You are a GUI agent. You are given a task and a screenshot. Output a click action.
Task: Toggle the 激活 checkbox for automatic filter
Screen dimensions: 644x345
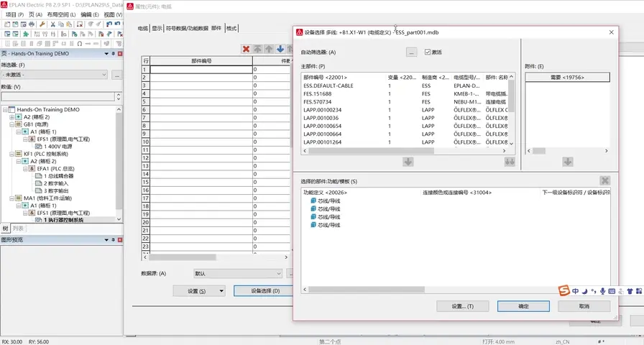(x=428, y=52)
